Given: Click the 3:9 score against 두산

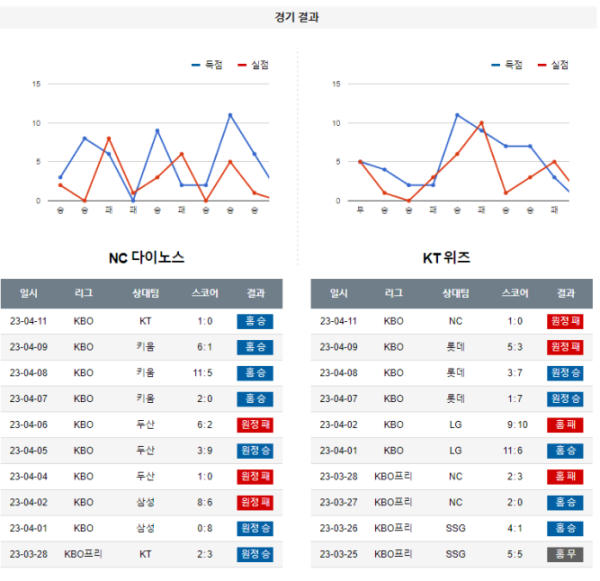Looking at the screenshot, I should pos(205,450).
